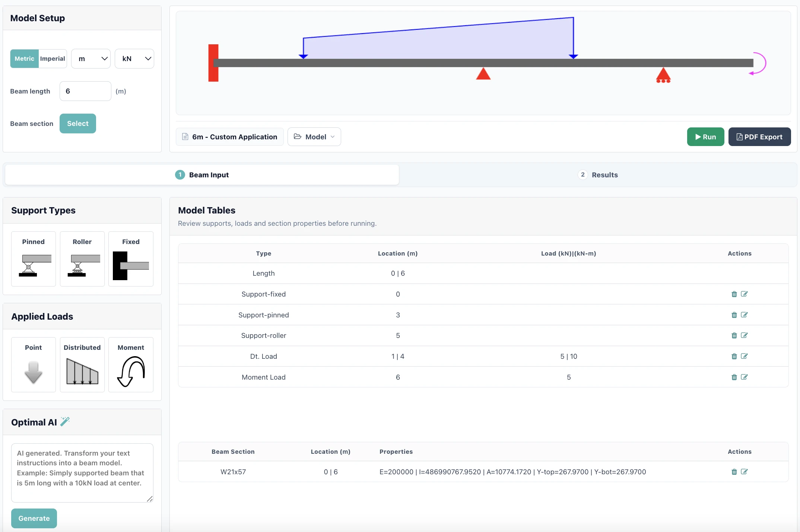Edit the Support-roller row
The image size is (800, 532).
(744, 335)
